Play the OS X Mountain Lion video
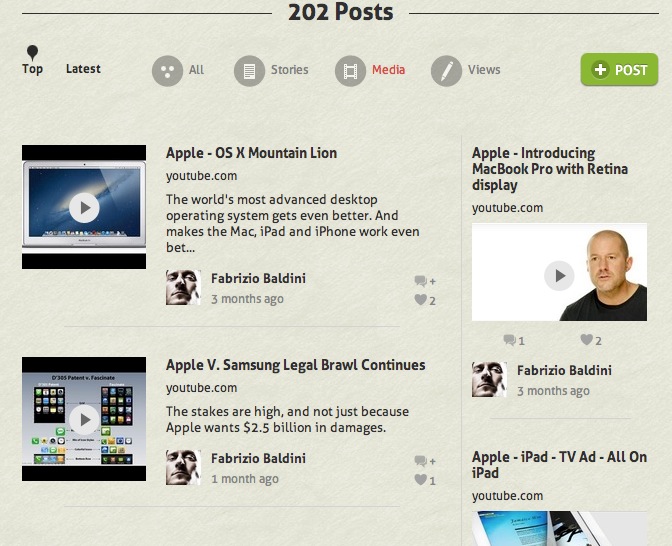 84,207
